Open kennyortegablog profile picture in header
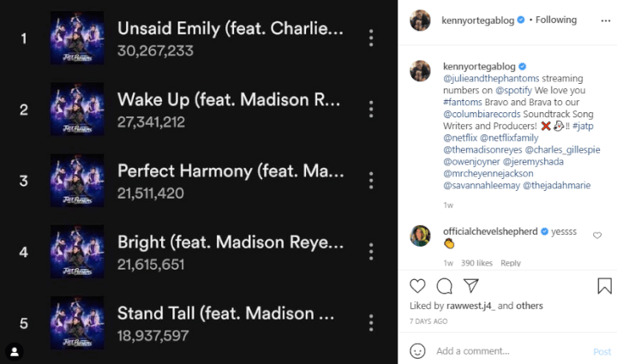 [x=419, y=21]
